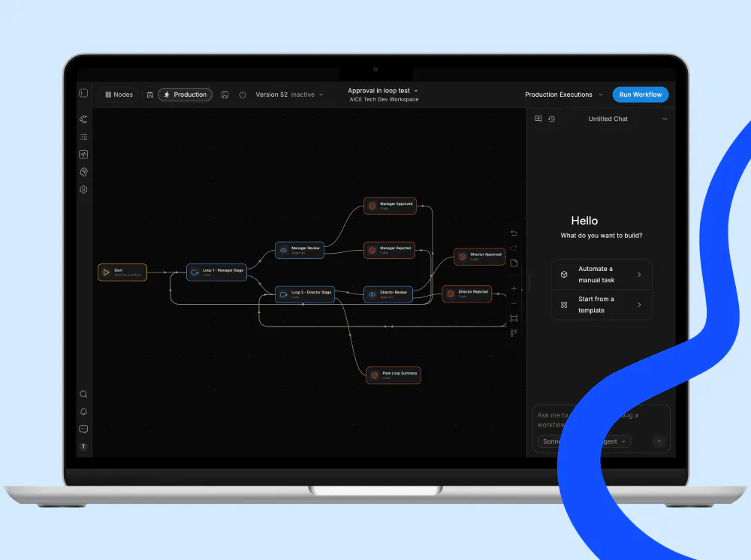Click the Untitled Chat title
This screenshot has width=751, height=560.
pos(608,119)
